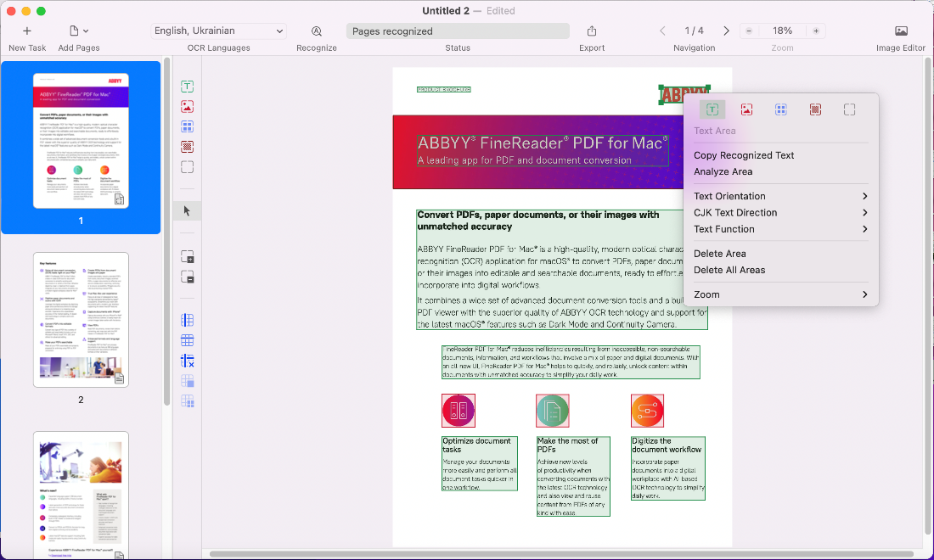Select the green document picture area on the page
Image resolution: width=934 pixels, height=560 pixels.
click(x=552, y=411)
